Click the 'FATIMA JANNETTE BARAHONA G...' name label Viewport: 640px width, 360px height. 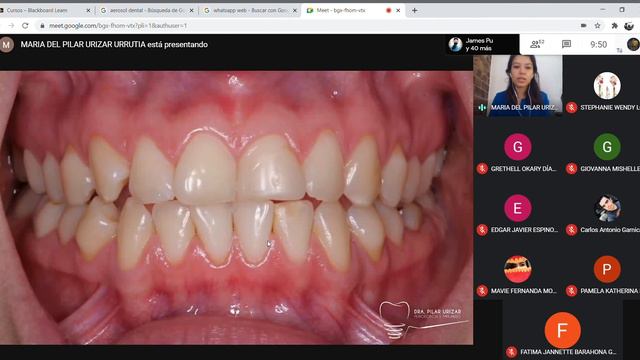[568, 352]
